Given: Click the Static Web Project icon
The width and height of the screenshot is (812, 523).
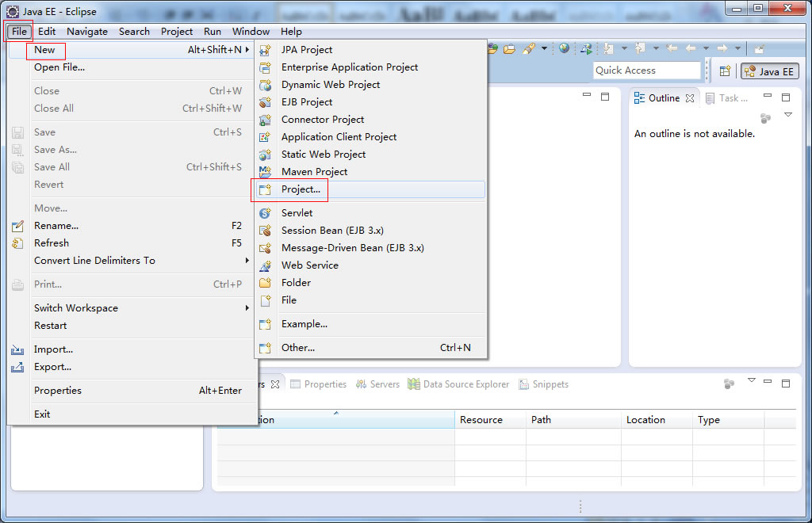Looking at the screenshot, I should 265,155.
